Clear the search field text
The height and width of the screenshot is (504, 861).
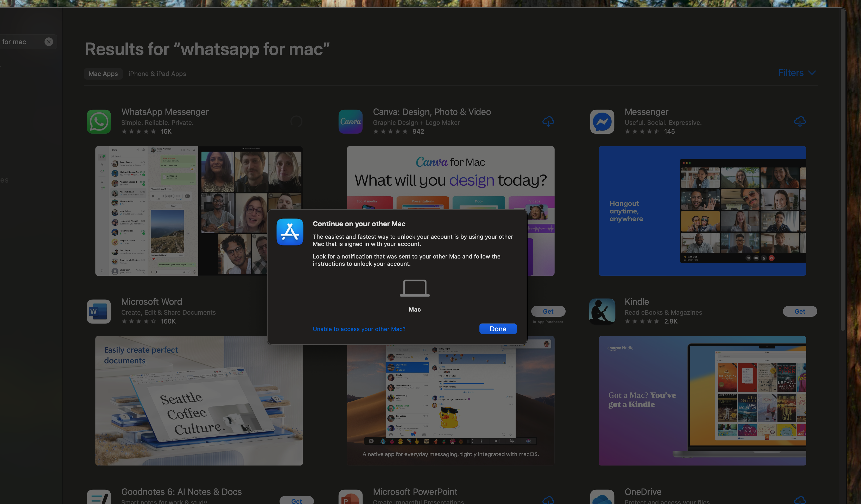point(49,42)
